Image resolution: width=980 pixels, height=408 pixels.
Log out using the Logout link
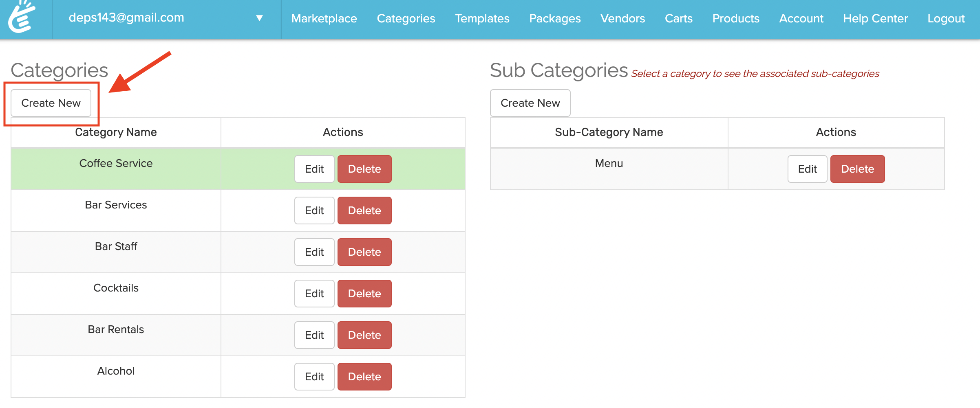(x=946, y=18)
